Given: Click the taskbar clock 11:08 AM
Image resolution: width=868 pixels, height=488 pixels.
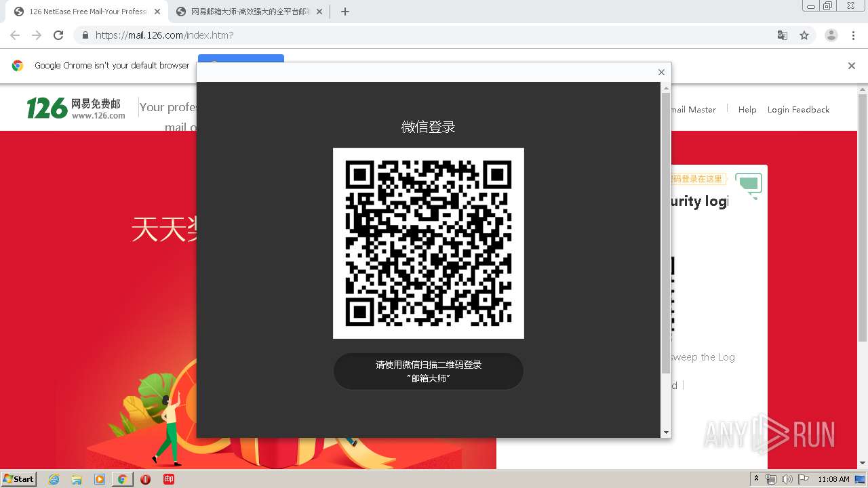Looking at the screenshot, I should pos(833,479).
